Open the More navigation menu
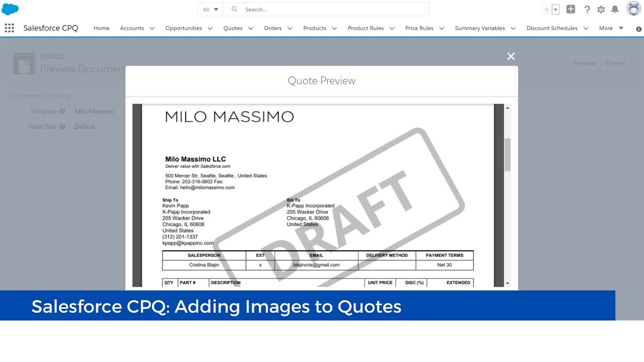The image size is (644, 362). [x=611, y=28]
